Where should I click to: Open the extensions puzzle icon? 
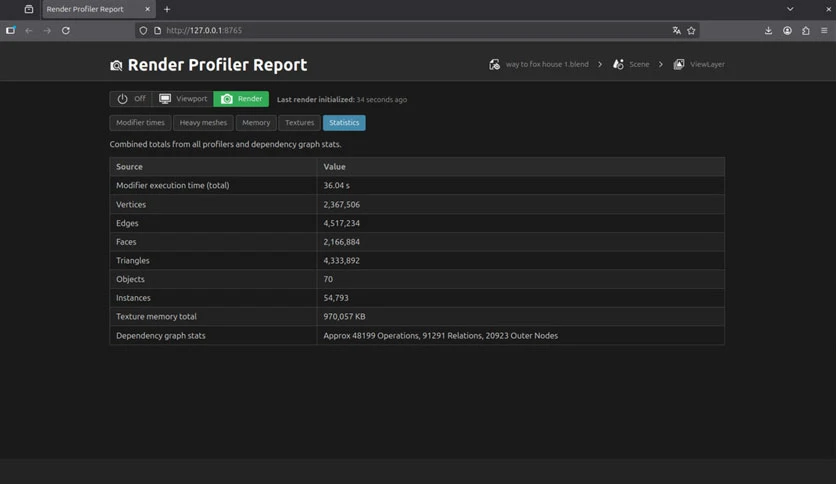[x=806, y=30]
